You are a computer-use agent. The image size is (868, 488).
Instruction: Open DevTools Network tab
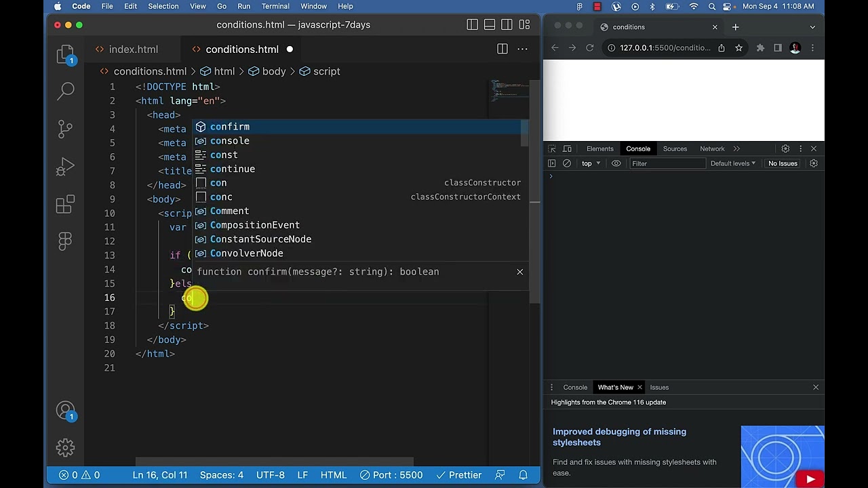pyautogui.click(x=712, y=148)
